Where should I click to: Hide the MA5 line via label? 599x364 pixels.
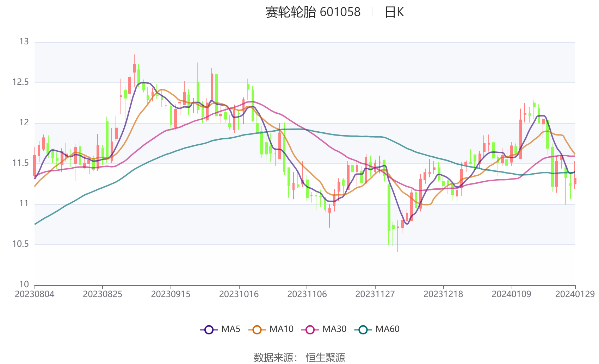click(x=231, y=329)
